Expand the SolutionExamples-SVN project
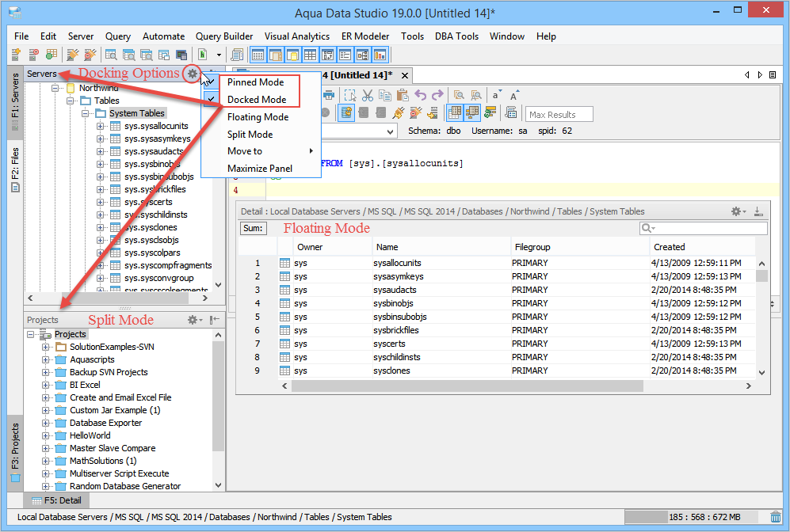 coord(46,347)
